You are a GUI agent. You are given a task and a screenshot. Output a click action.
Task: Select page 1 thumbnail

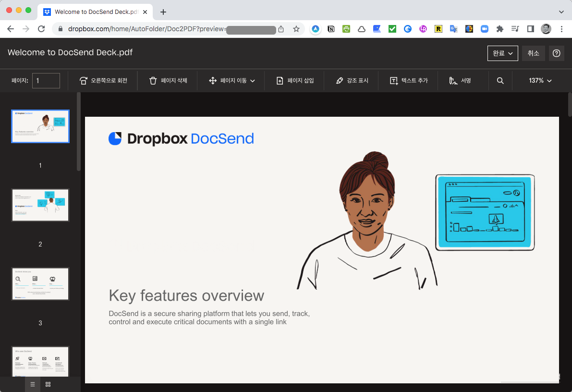click(x=40, y=126)
